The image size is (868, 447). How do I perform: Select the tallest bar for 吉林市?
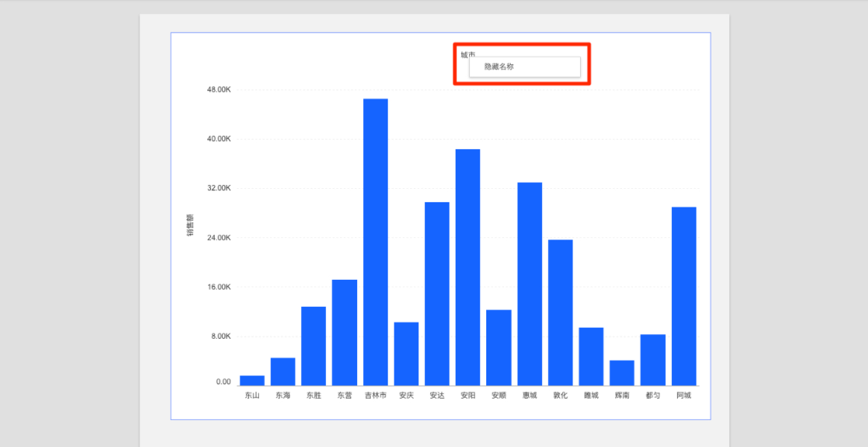(x=375, y=242)
